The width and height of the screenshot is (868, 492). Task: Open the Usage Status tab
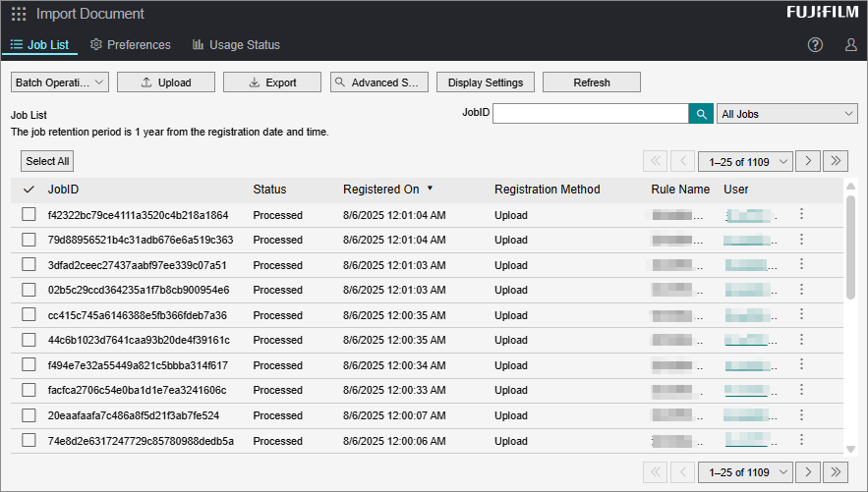click(236, 45)
